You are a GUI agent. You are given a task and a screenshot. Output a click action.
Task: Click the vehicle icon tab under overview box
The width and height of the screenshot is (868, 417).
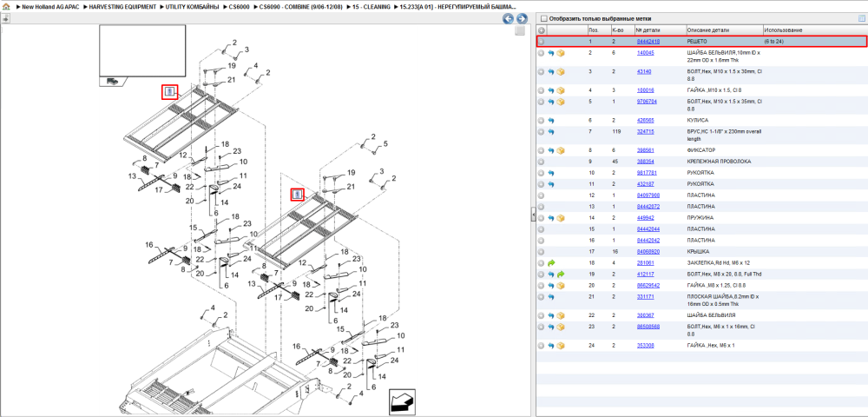[x=112, y=82]
